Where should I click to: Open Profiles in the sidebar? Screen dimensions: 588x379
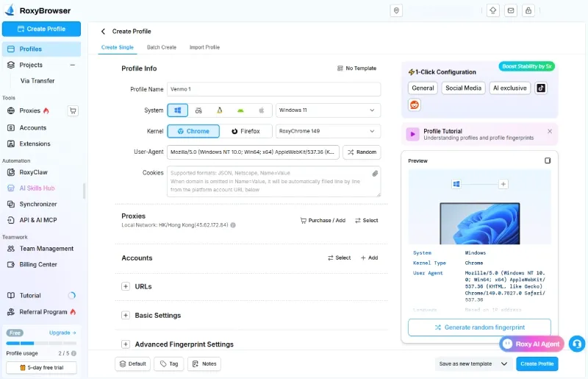(41, 49)
